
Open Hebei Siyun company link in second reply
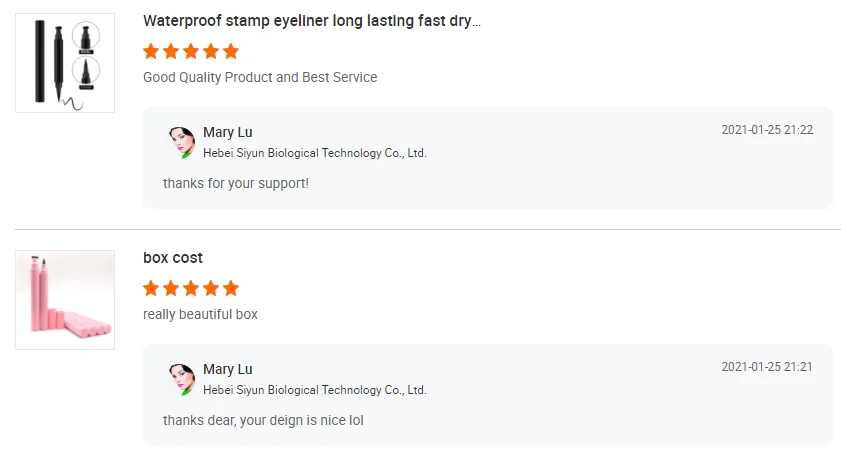pyautogui.click(x=314, y=390)
